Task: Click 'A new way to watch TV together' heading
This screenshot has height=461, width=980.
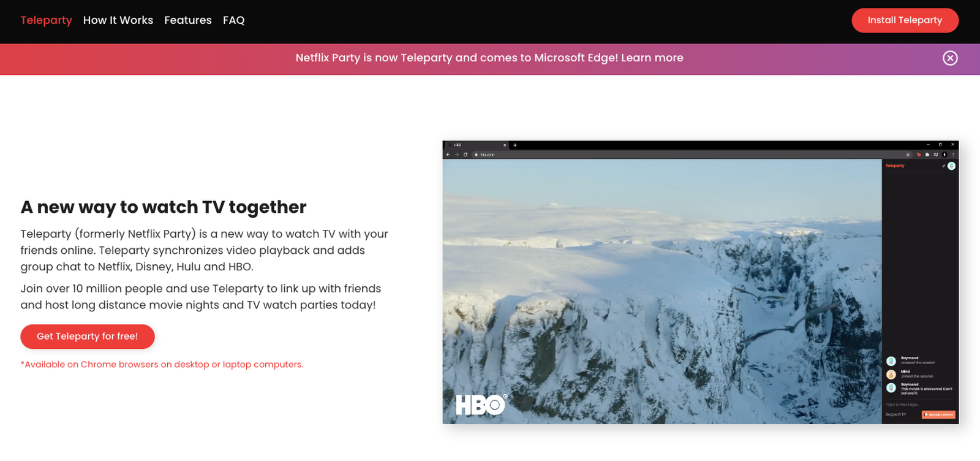Action: (164, 207)
